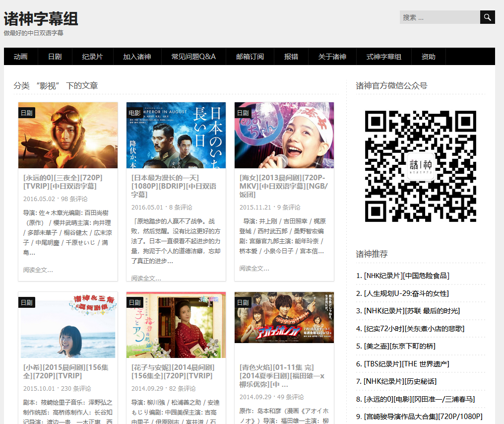Click 日剧 tag on 永远的0 poster
Image resolution: width=504 pixels, height=424 pixels.
(x=27, y=113)
